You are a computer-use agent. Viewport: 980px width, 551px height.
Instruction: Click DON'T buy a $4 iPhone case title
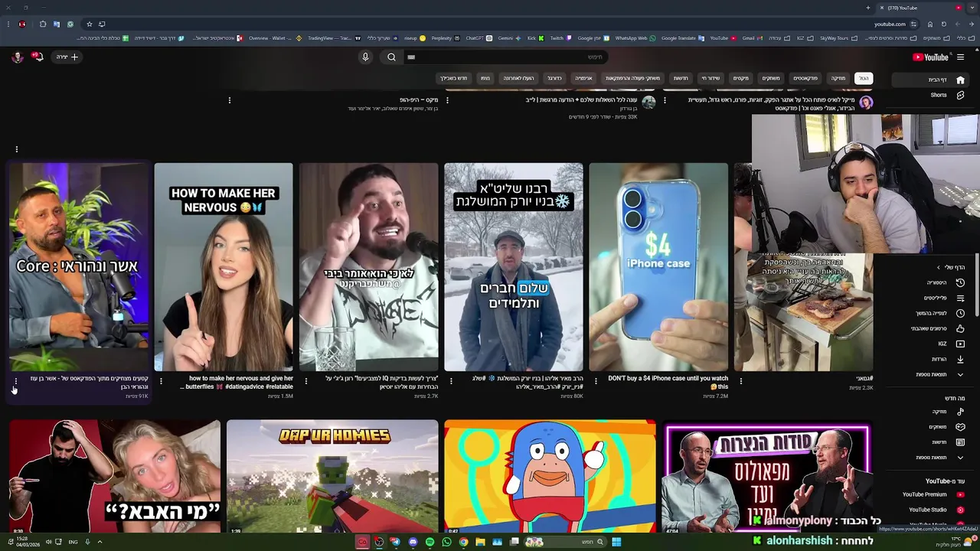point(668,382)
